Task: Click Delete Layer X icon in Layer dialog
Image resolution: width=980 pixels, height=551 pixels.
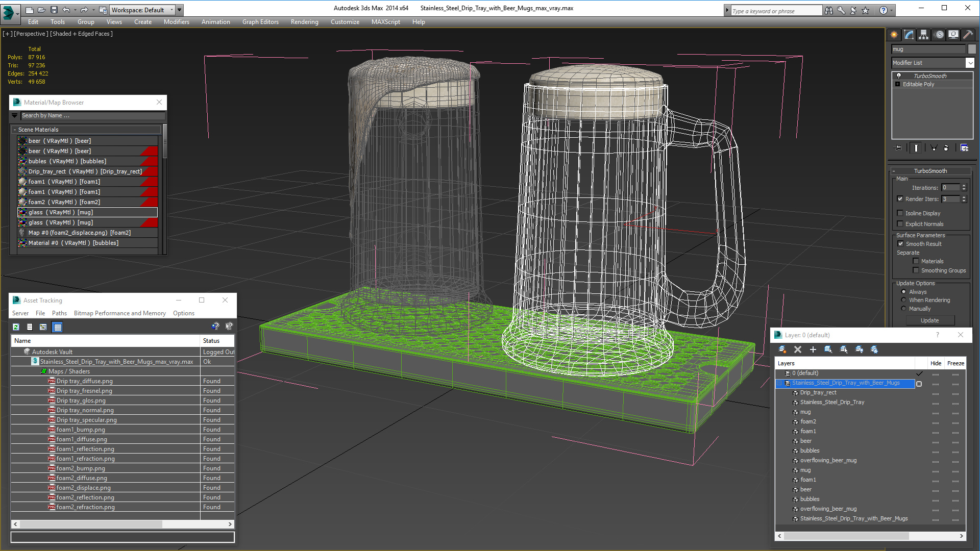Action: tap(798, 349)
